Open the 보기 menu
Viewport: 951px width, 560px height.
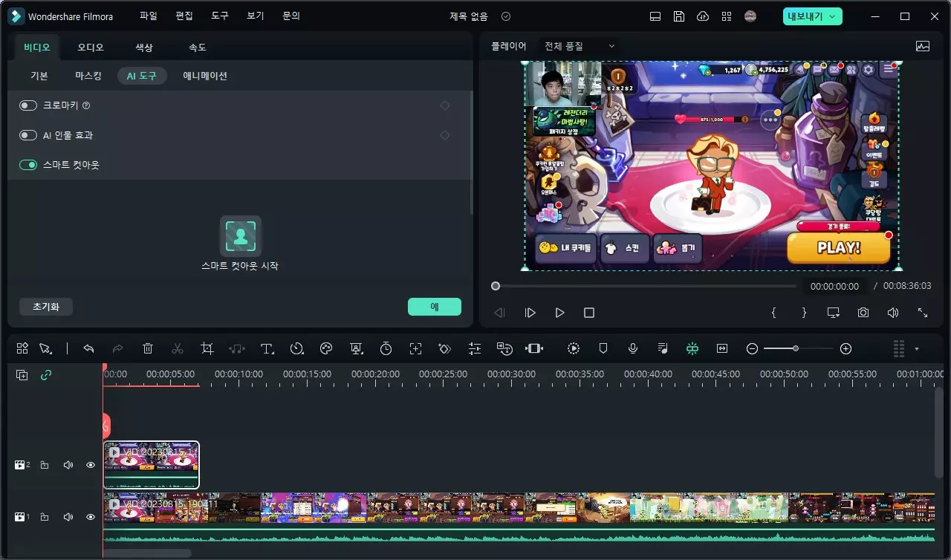pos(256,16)
